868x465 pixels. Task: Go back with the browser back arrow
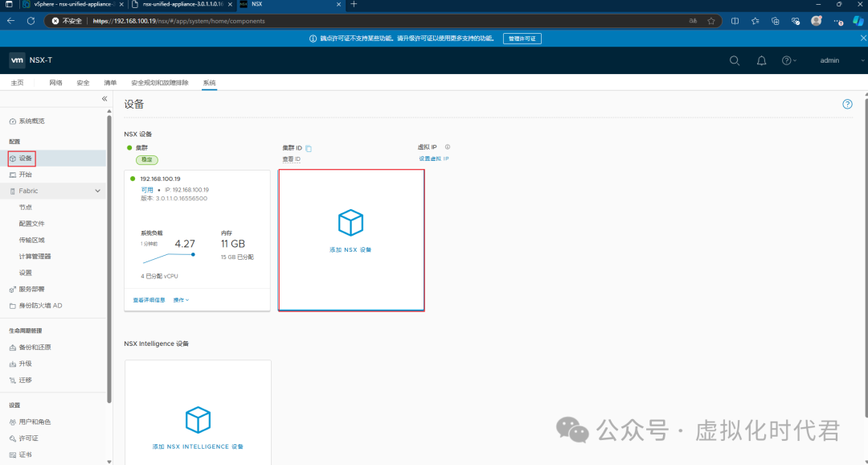click(10, 21)
